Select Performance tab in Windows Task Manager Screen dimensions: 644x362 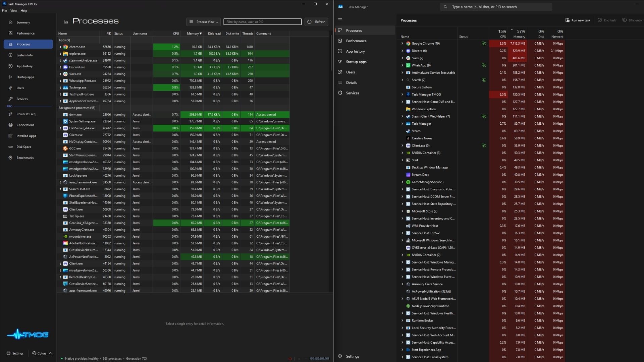(x=365, y=41)
